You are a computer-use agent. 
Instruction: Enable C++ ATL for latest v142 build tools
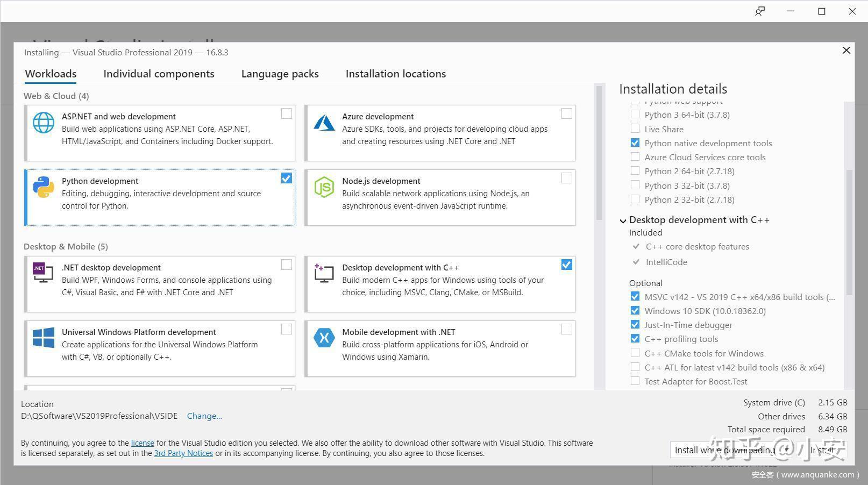point(635,367)
